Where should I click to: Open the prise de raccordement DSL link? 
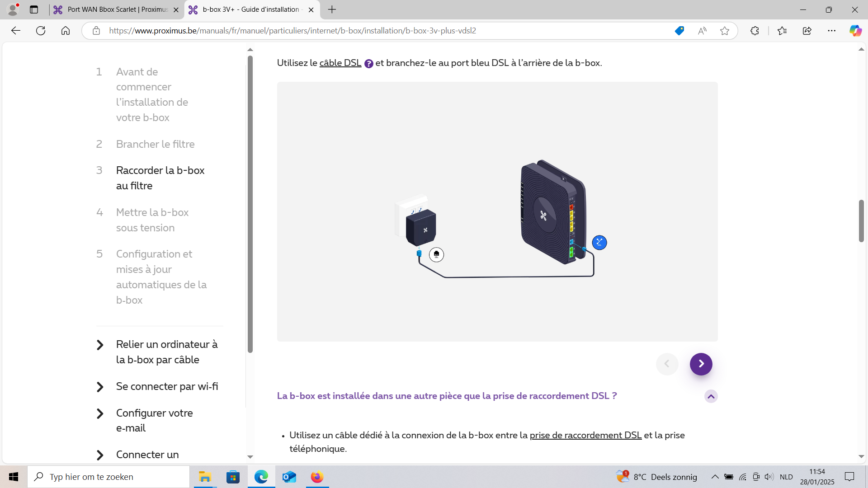[x=585, y=435]
